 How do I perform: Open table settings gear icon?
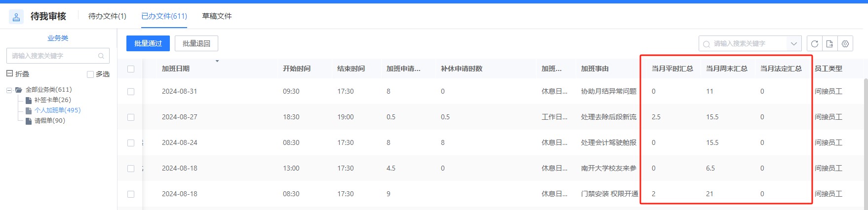[x=845, y=44]
